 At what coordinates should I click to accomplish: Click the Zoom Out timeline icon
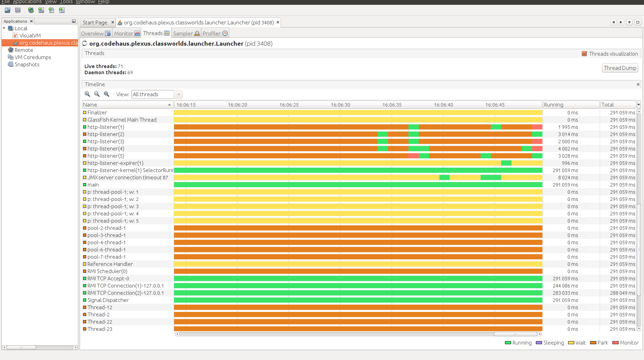(97, 94)
